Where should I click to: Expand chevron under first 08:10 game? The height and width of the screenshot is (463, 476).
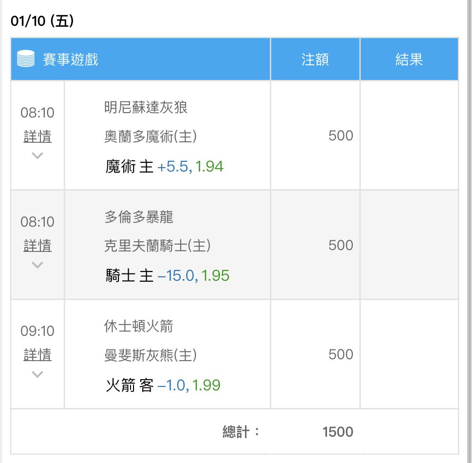(x=38, y=156)
